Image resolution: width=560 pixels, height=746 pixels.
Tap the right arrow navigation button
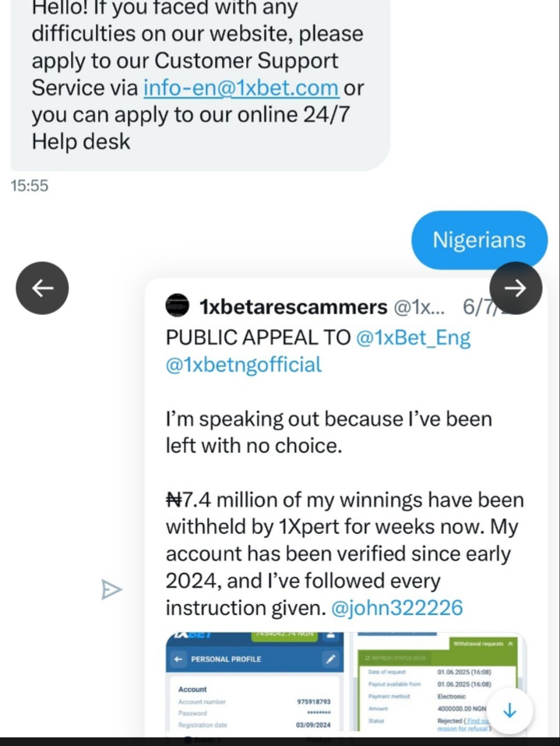[x=515, y=288]
